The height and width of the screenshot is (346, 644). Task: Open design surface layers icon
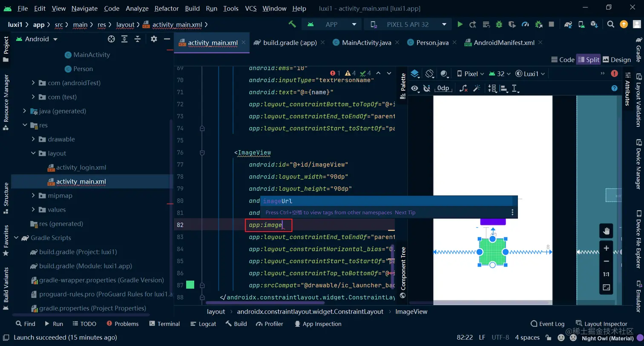(x=415, y=74)
